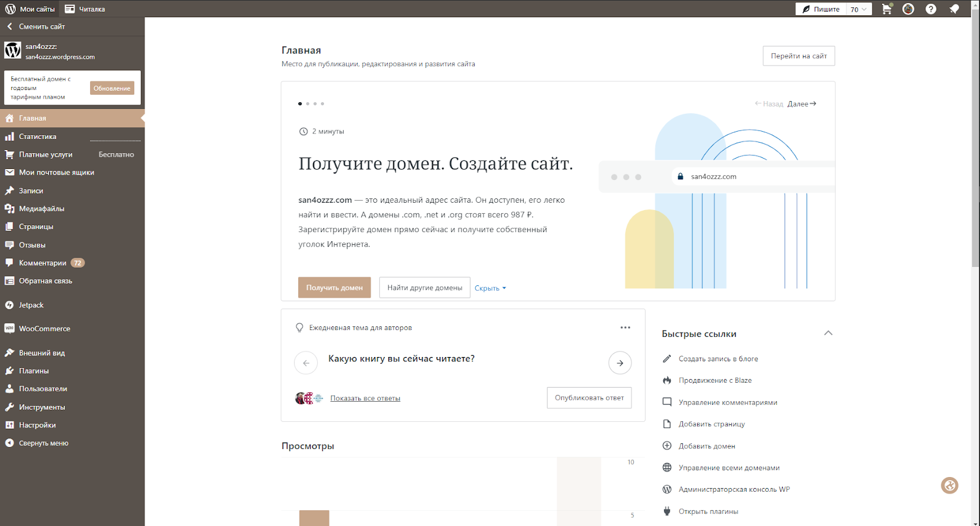
Task: Click the Медиафайлы media icon
Action: point(9,209)
